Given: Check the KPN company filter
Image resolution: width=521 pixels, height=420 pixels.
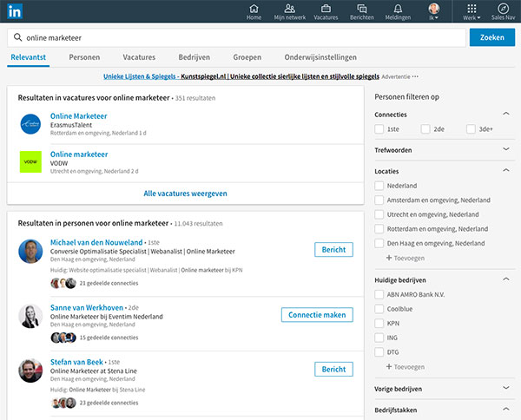Looking at the screenshot, I should click(379, 323).
